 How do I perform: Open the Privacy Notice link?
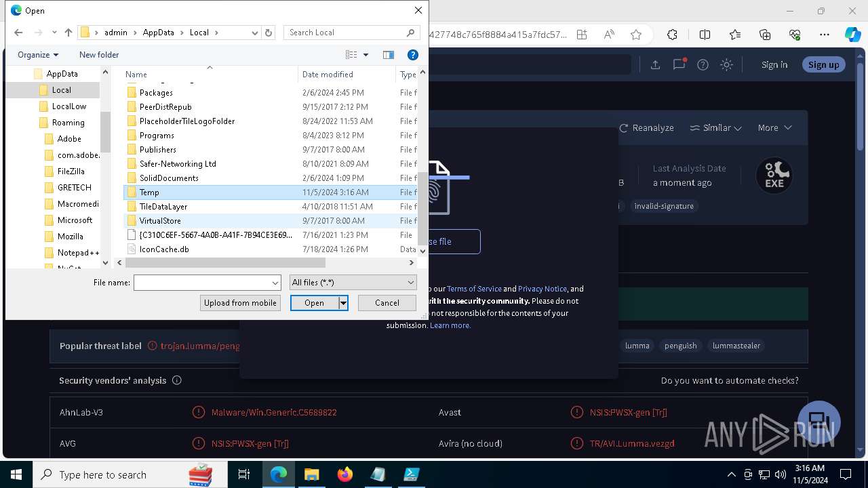542,289
